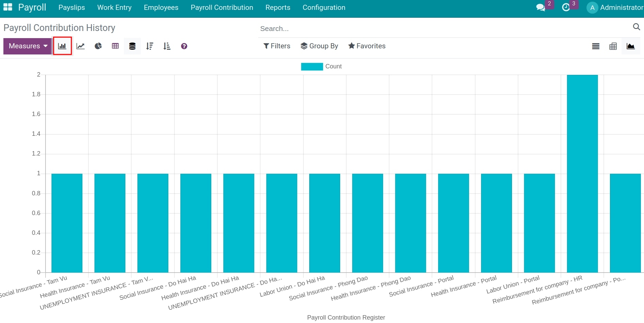This screenshot has width=644, height=323.
Task: Sort bars in ascending order
Action: pyautogui.click(x=167, y=46)
